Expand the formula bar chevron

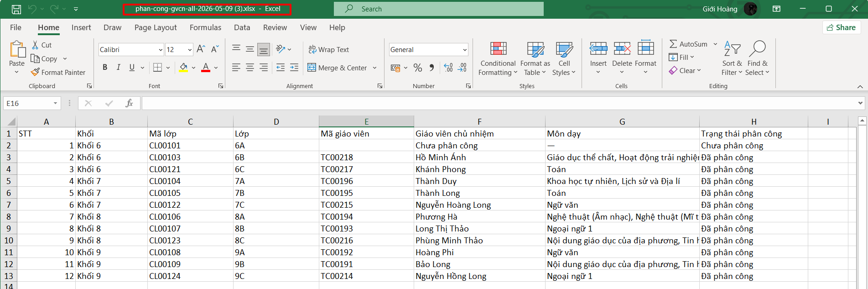tap(860, 103)
